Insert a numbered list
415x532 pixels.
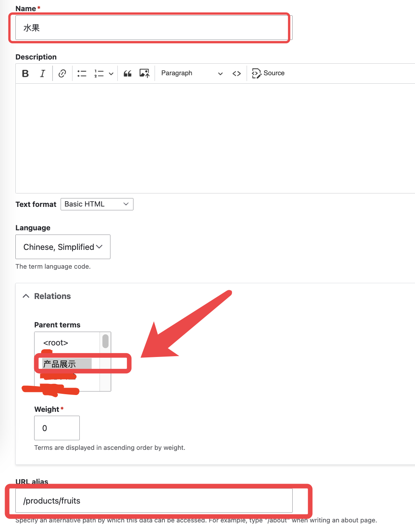click(99, 73)
